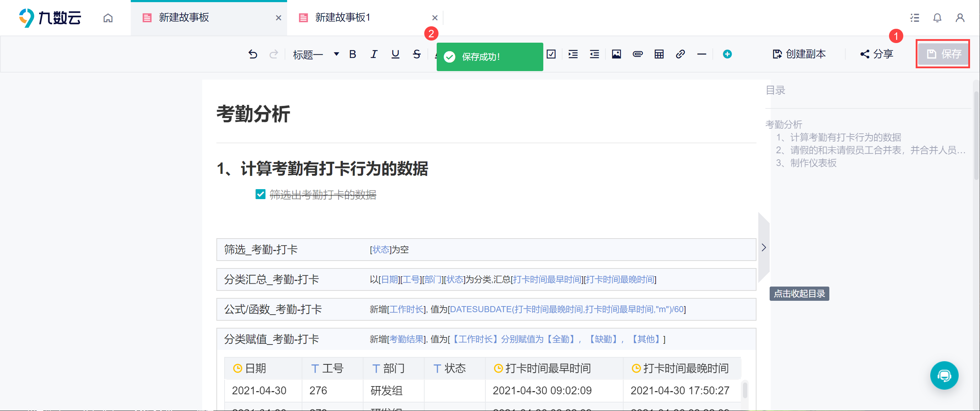Viewport: 980px width, 411px height.
Task: Open notifications bell icon
Action: coord(937,18)
